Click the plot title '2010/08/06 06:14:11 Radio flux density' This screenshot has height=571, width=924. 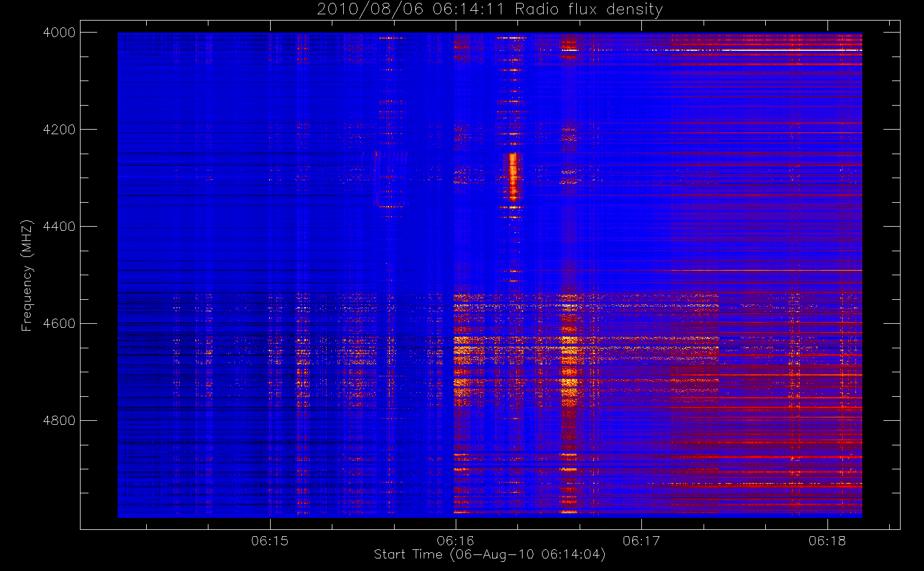[x=490, y=10]
